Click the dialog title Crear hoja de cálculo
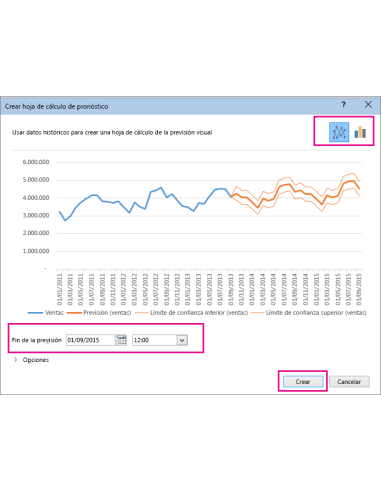381x492 pixels. (56, 106)
